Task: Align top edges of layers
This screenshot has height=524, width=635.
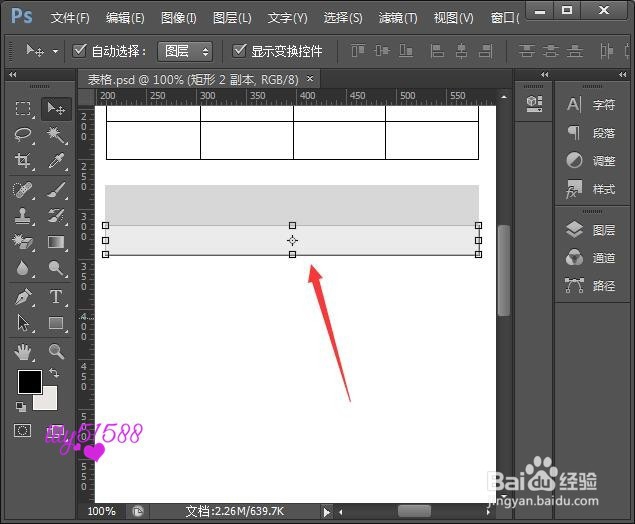Action: click(x=358, y=51)
